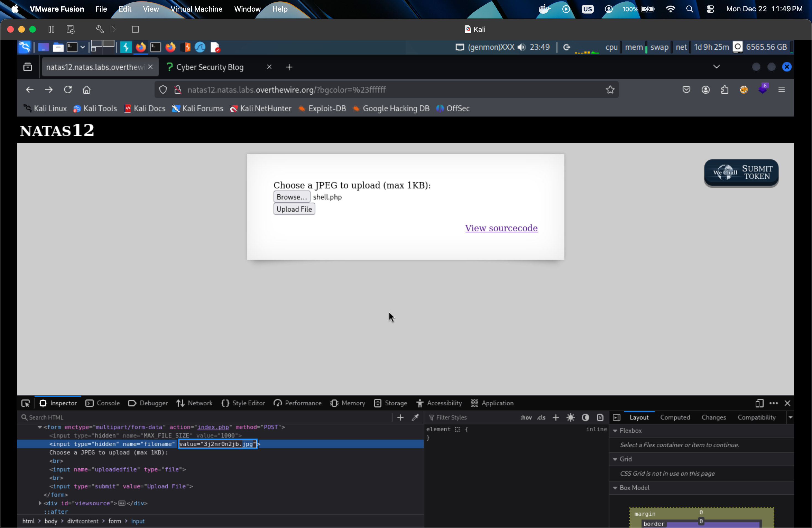Open the Firefox extensions puzzle icon
812x528 pixels.
(x=725, y=90)
